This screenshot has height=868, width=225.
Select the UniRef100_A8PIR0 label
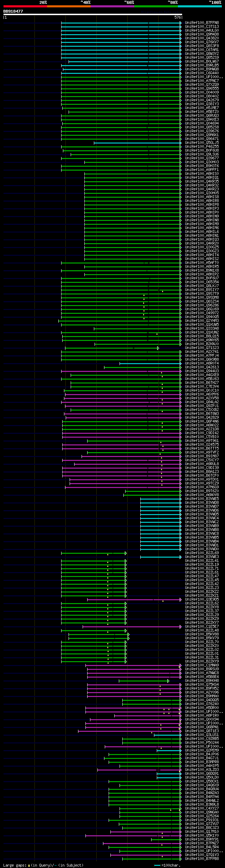click(x=202, y=715)
